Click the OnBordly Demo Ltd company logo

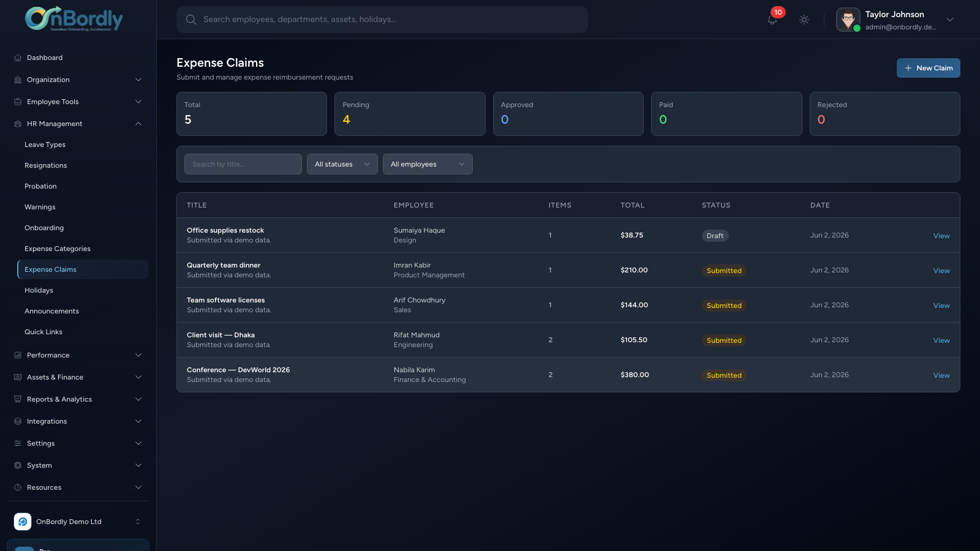[23, 522]
